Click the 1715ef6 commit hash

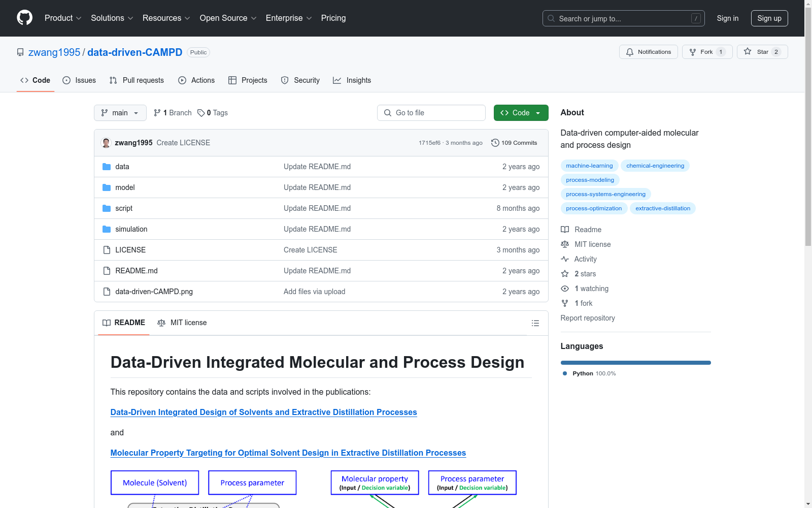tap(429, 143)
